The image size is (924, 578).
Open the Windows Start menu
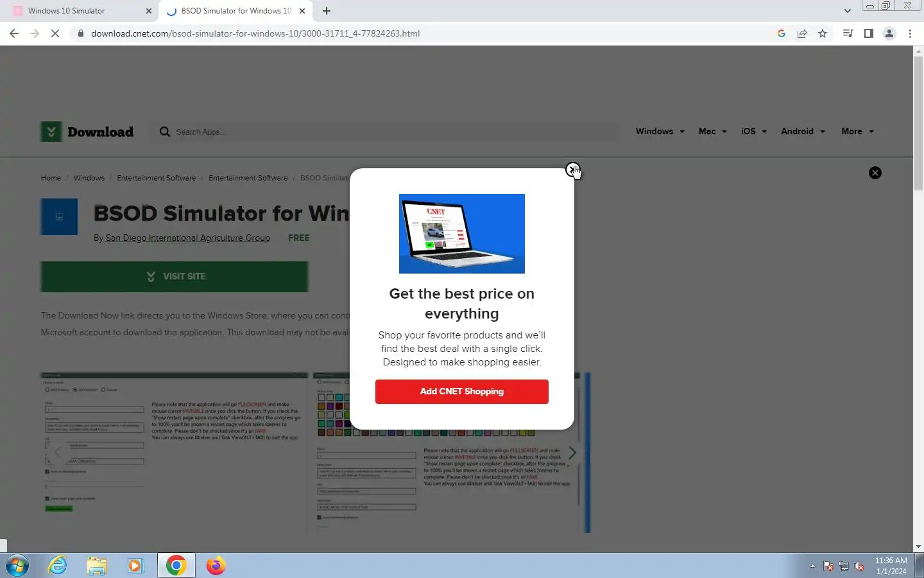tap(17, 566)
